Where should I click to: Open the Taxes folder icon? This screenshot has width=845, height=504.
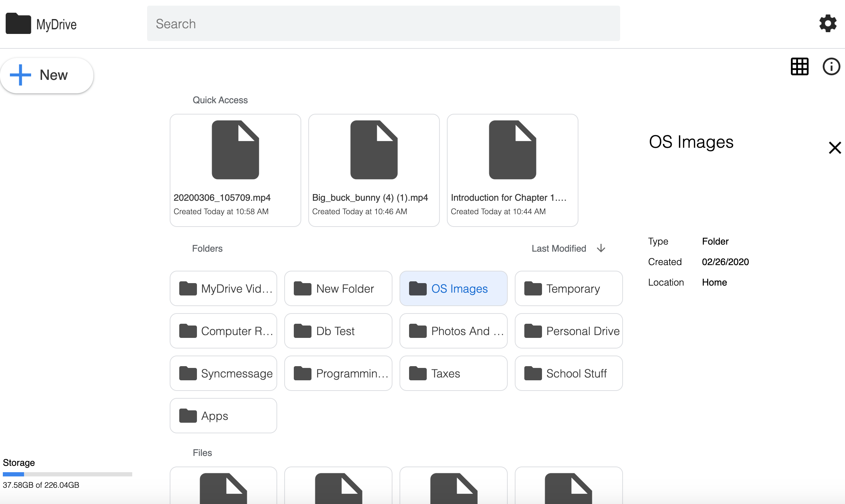418,373
